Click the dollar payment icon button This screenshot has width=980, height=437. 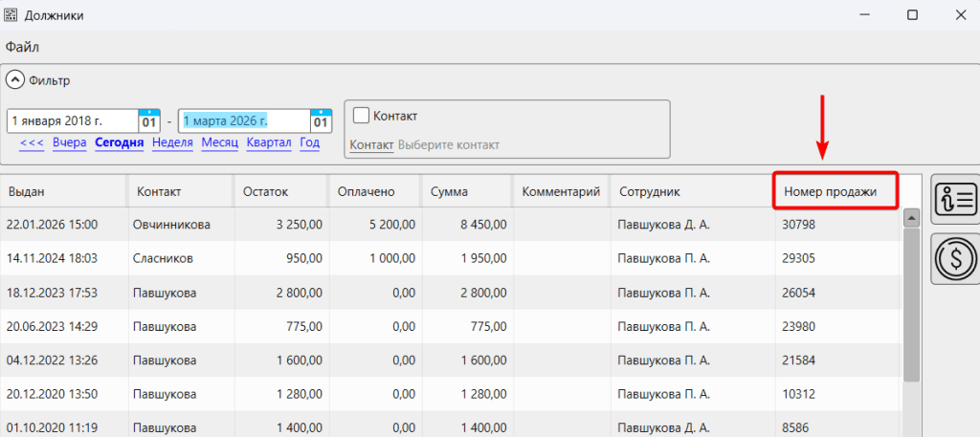(x=956, y=258)
